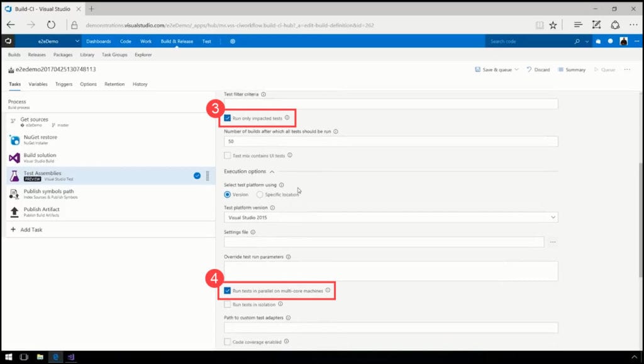This screenshot has height=364, width=644.
Task: Click info icon beside Settings file label
Action: 253,232
